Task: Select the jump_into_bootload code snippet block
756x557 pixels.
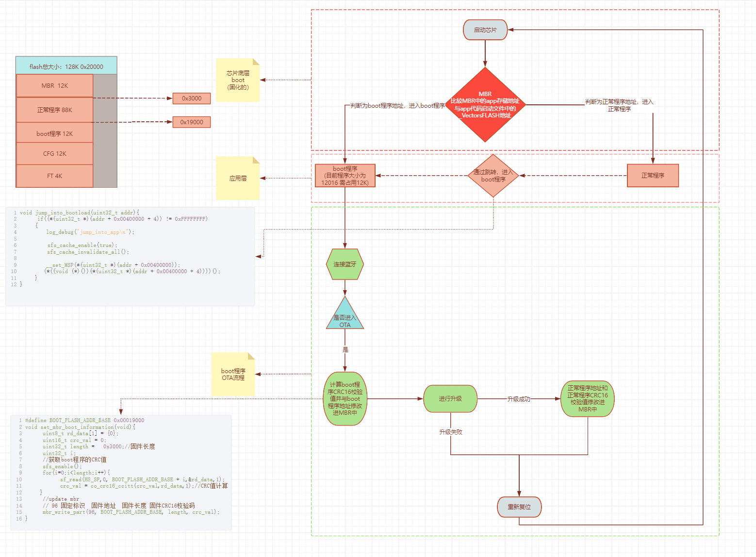Action: click(130, 257)
